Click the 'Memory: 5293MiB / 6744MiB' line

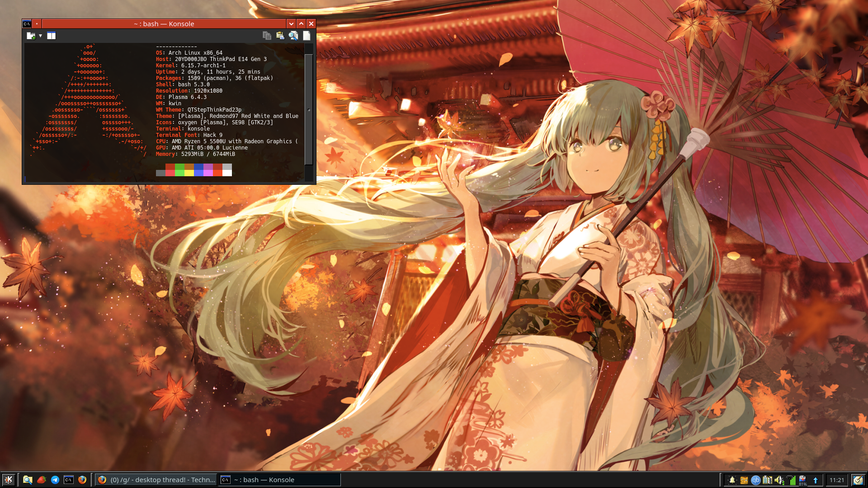pos(195,154)
